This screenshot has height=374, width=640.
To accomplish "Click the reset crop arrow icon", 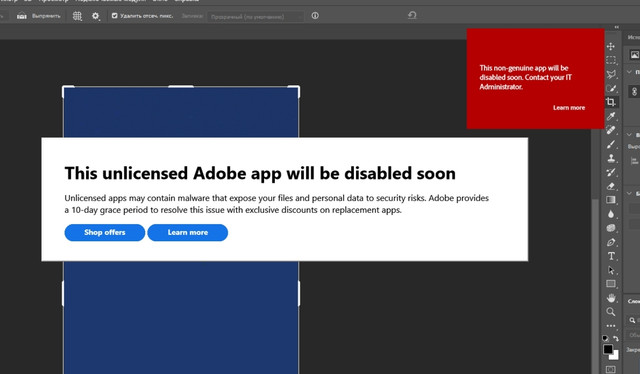I will pos(412,16).
